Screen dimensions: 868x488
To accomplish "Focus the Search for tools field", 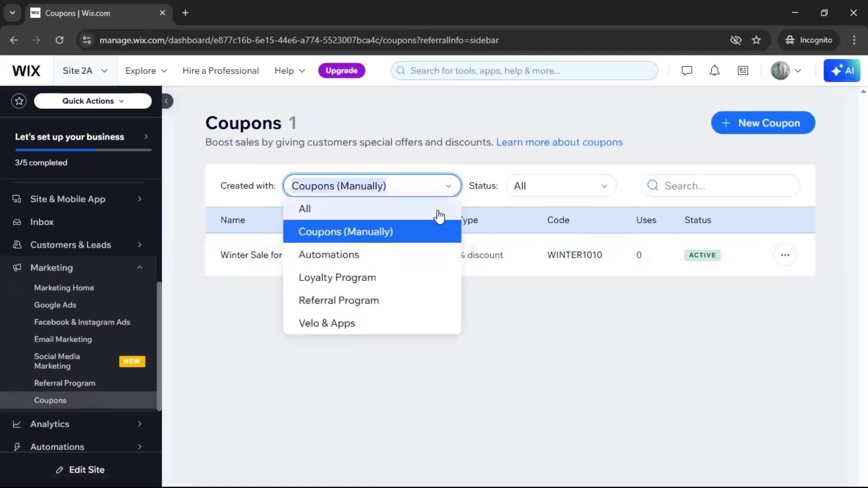I will point(524,70).
